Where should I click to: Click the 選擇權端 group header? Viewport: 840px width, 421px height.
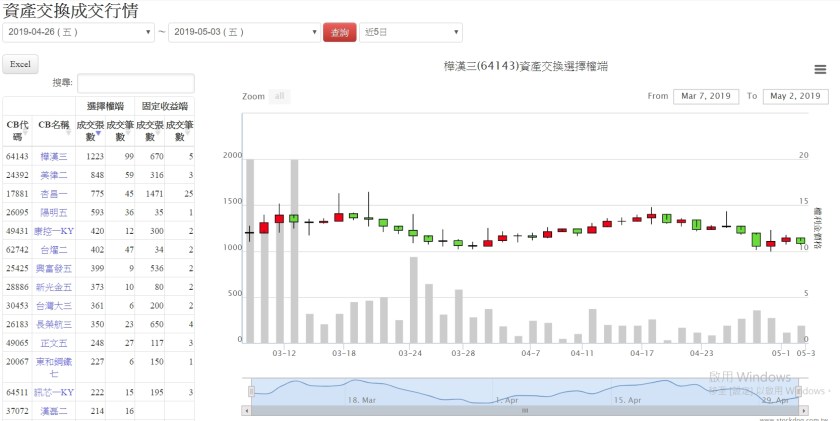coord(105,106)
